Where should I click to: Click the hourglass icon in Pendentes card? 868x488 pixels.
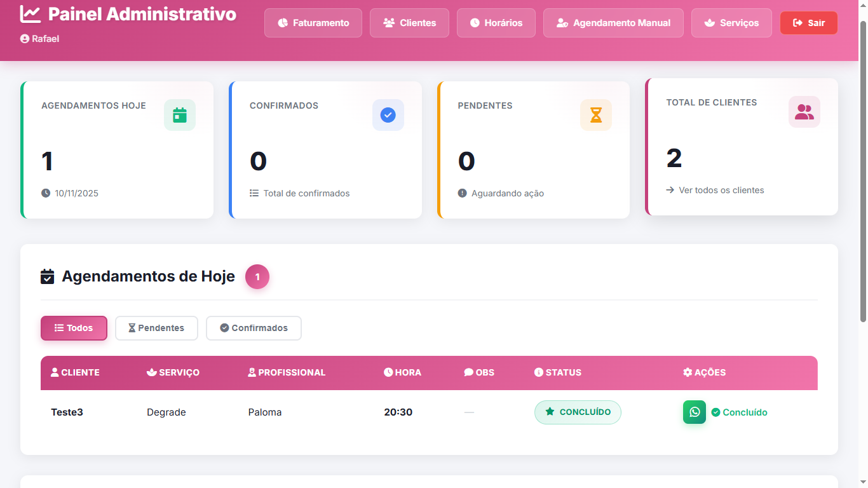[596, 115]
